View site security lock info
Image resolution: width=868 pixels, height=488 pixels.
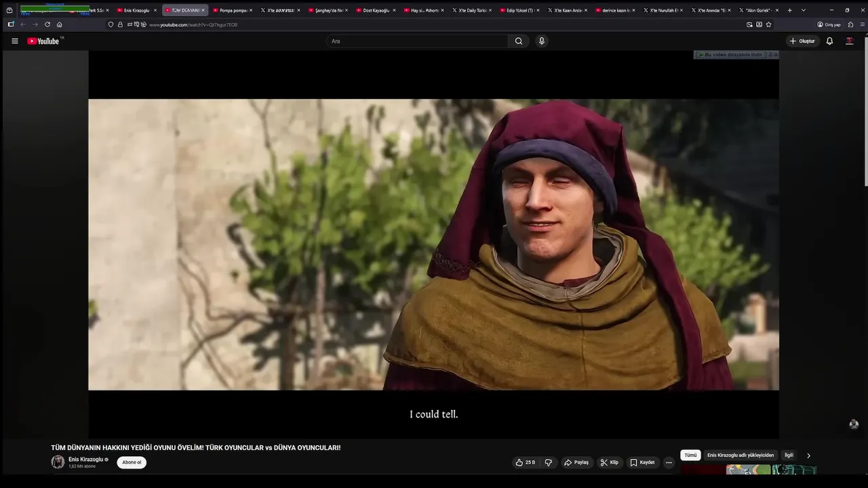[x=121, y=24]
